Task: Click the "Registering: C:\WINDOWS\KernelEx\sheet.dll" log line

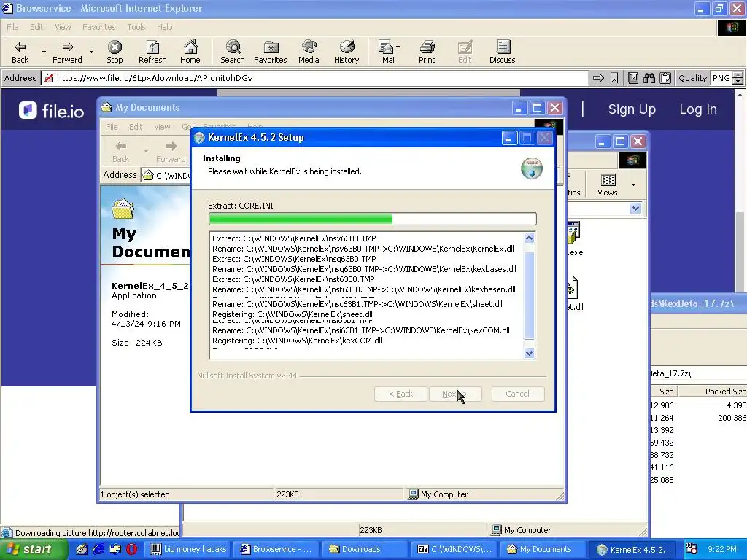Action: (x=293, y=314)
